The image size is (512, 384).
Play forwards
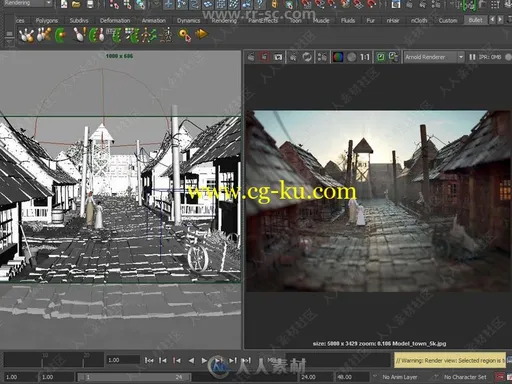tap(204, 360)
